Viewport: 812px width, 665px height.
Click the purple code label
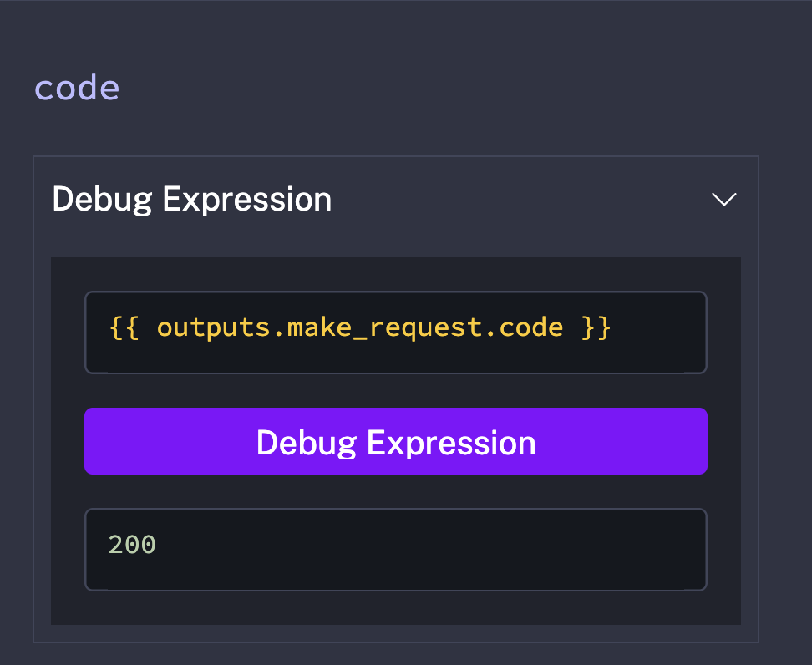click(77, 87)
